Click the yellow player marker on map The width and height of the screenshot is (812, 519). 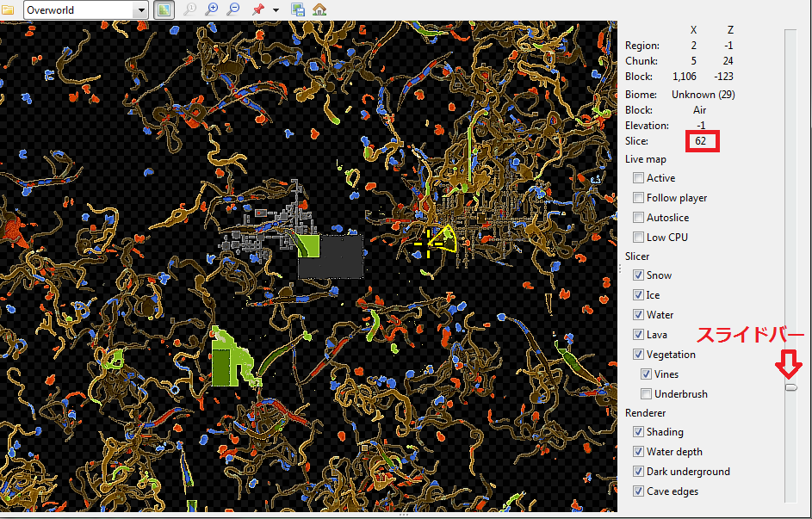pos(430,244)
